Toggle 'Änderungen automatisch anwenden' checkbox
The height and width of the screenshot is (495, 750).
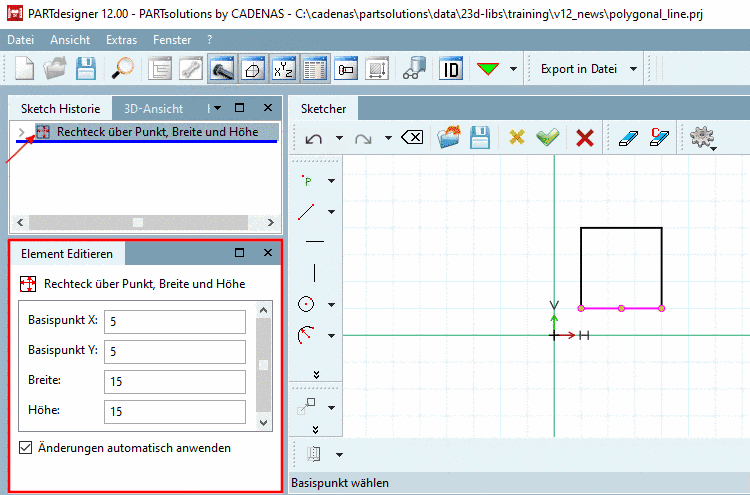tap(25, 448)
